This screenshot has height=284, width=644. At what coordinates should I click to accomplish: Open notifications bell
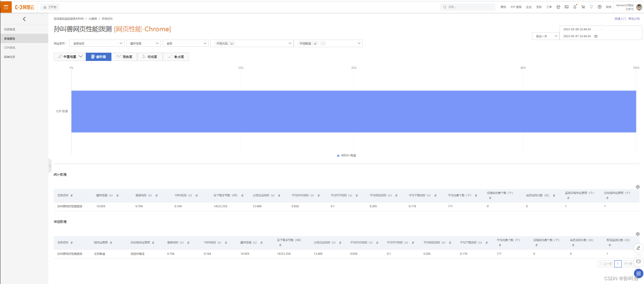coord(575,7)
